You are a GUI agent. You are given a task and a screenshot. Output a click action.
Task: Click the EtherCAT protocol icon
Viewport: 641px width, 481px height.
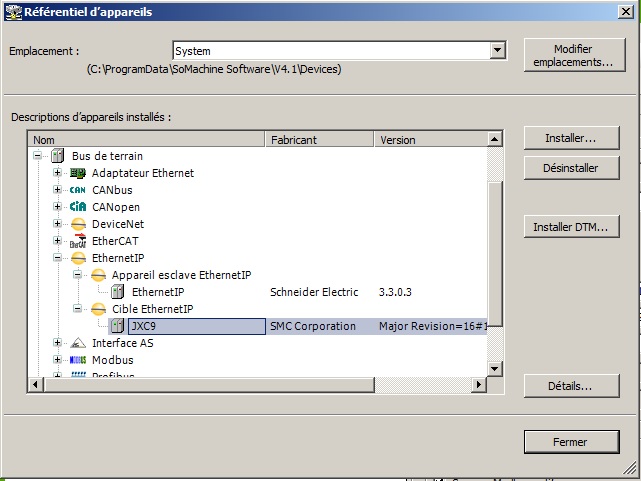tap(78, 241)
